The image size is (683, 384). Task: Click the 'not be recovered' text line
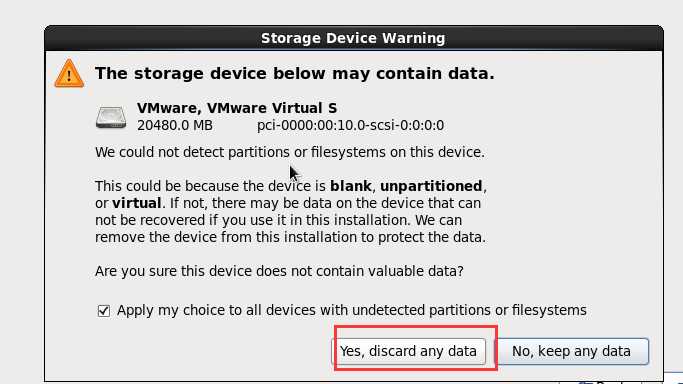coord(278,220)
